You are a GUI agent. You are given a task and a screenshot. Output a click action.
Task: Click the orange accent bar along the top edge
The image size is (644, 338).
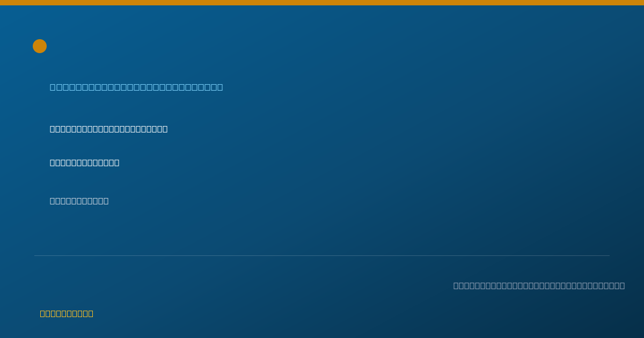(x=322, y=3)
